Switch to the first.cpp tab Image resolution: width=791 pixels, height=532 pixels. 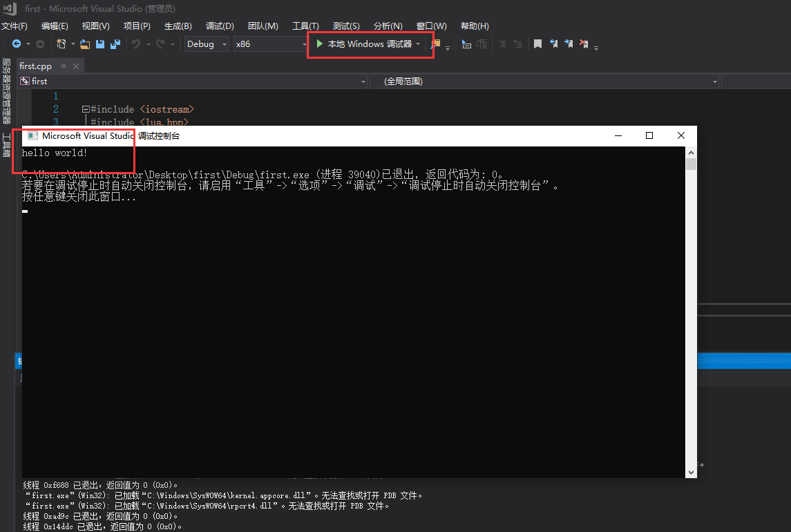pyautogui.click(x=35, y=66)
